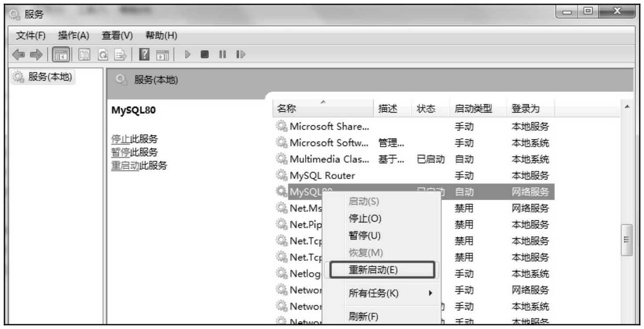Sort the list by the 名称 column header
Image resolution: width=644 pixels, height=329 pixels.
click(287, 109)
